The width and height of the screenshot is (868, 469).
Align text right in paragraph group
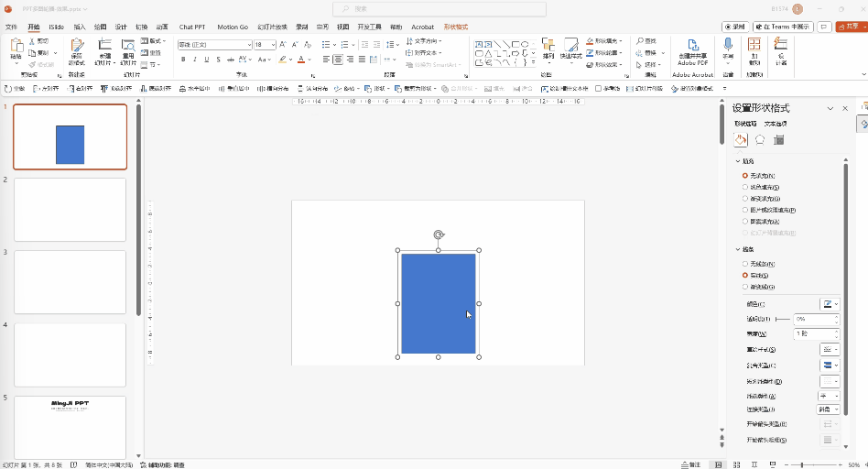(350, 60)
